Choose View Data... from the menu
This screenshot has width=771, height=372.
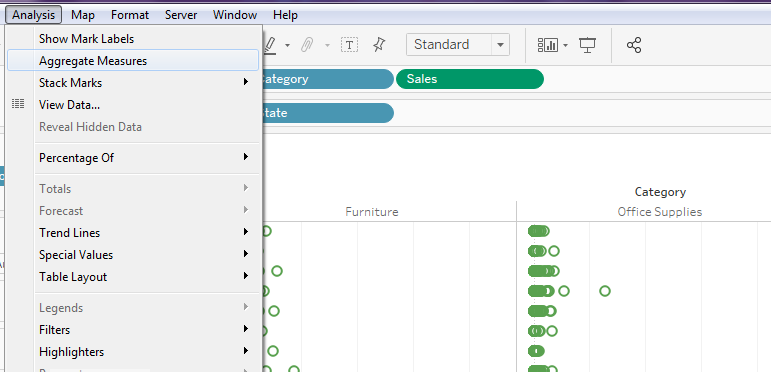pos(133,105)
